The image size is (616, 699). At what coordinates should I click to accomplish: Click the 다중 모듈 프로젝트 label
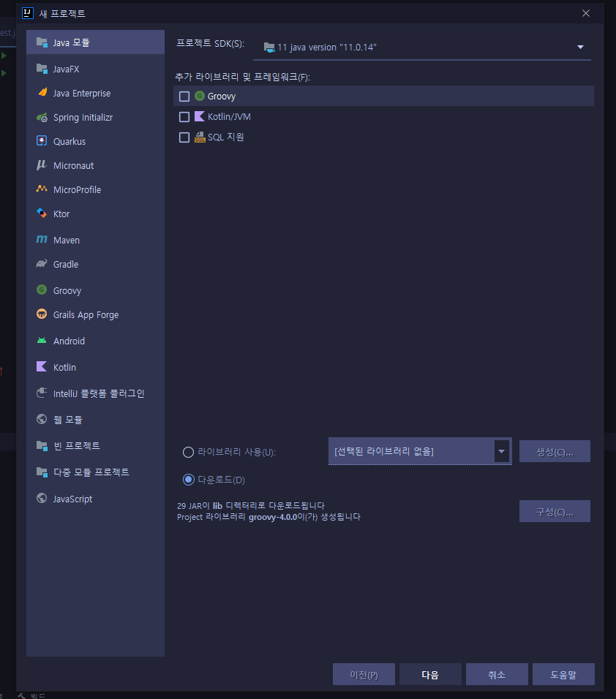coord(91,472)
